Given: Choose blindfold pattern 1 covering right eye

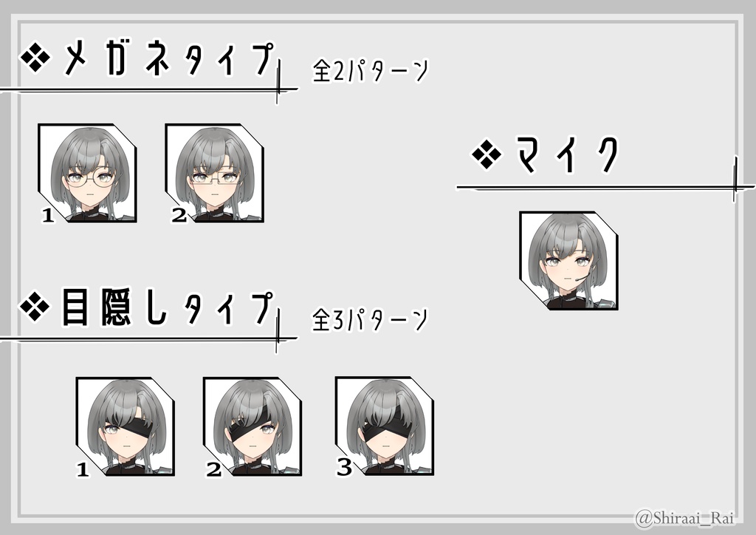Looking at the screenshot, I should [x=126, y=426].
